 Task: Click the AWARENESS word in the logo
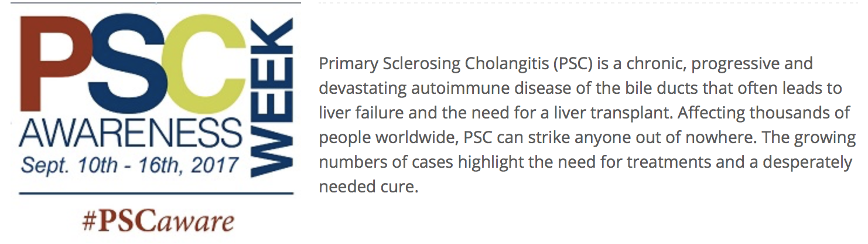131,134
